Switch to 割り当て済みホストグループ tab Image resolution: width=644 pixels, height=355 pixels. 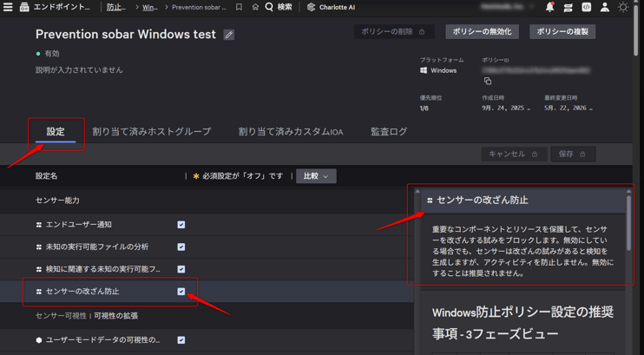(x=152, y=131)
